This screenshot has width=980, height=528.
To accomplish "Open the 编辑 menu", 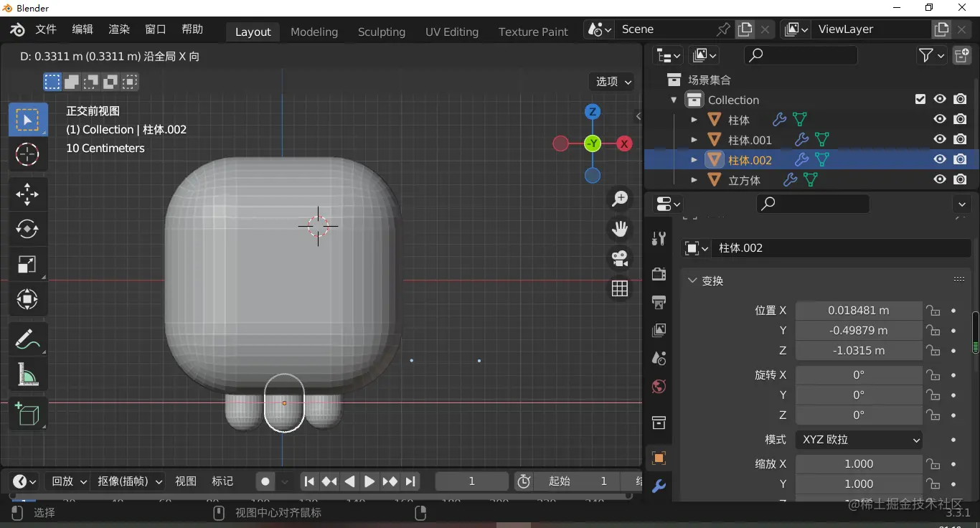I will click(83, 29).
